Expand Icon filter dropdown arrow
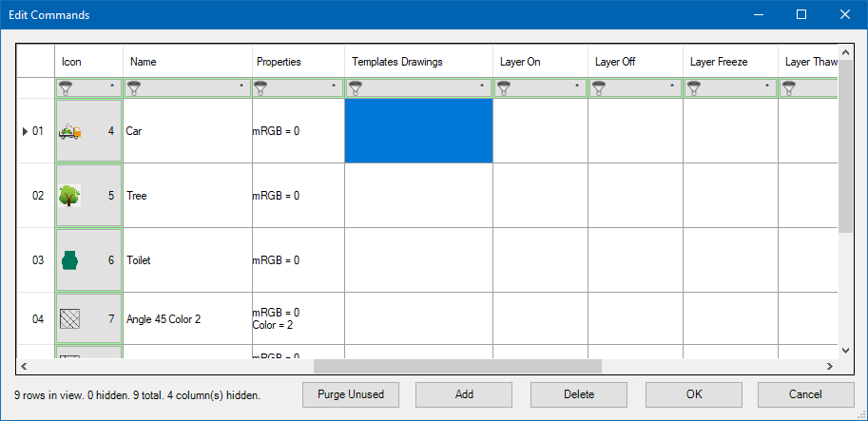Image resolution: width=868 pixels, height=421 pixels. tap(112, 86)
